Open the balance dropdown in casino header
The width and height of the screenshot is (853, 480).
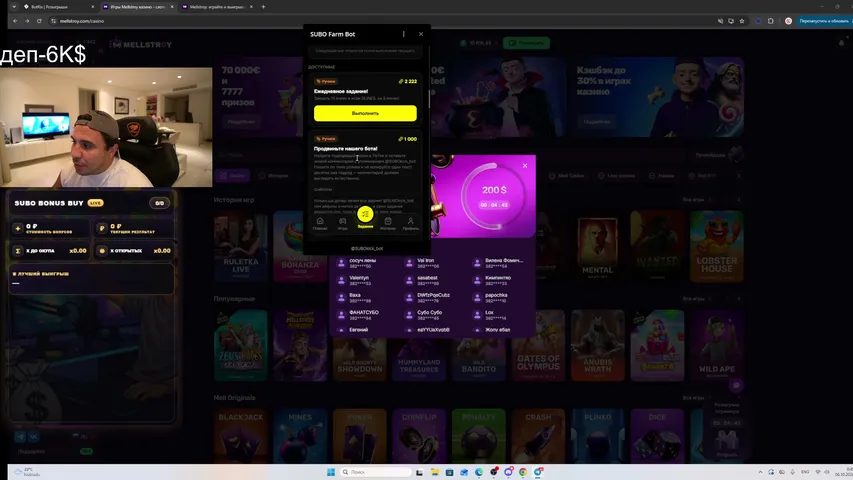[x=479, y=43]
